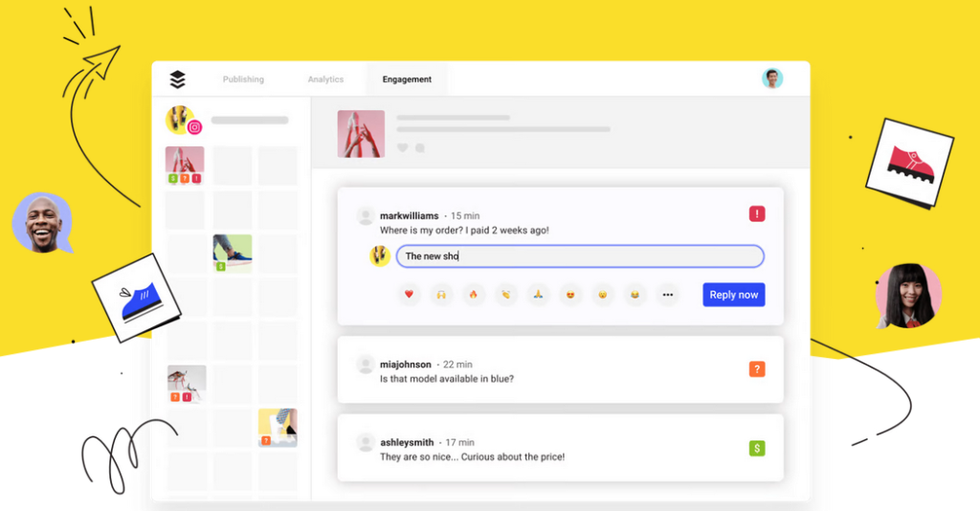Select the Engagement tab
980x511 pixels.
(x=407, y=79)
